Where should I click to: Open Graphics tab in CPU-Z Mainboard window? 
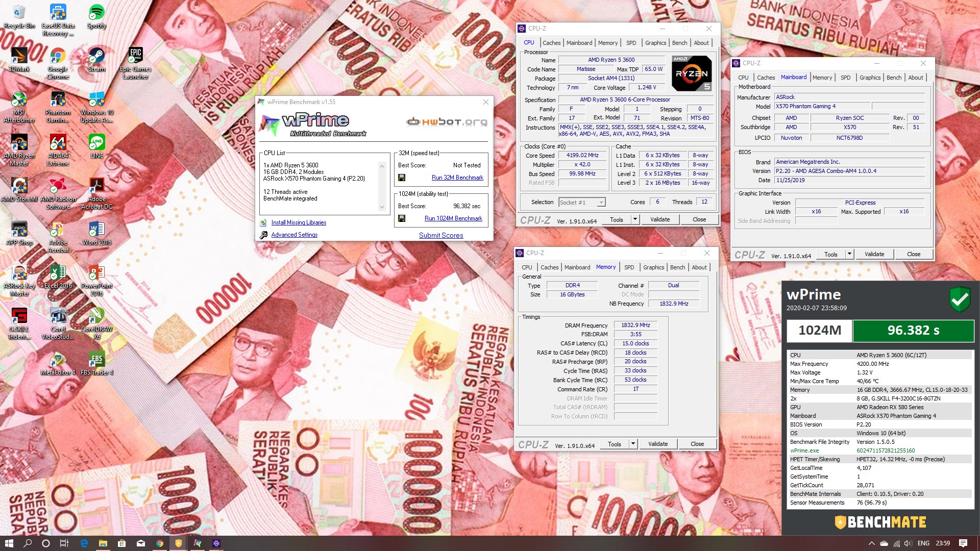coord(870,78)
